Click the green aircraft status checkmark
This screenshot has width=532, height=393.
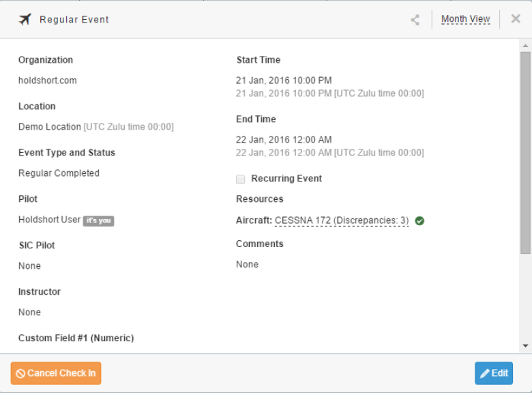tap(419, 220)
